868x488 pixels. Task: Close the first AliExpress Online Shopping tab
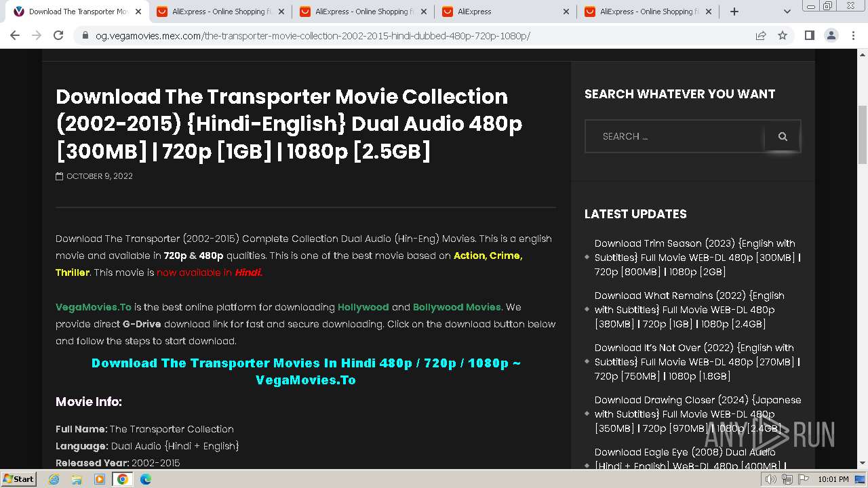pyautogui.click(x=281, y=12)
